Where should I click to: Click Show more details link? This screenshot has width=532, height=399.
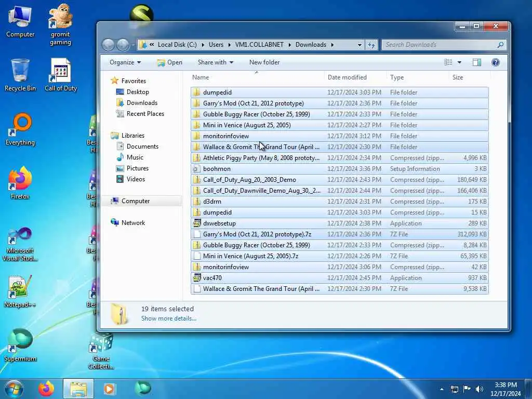click(169, 318)
